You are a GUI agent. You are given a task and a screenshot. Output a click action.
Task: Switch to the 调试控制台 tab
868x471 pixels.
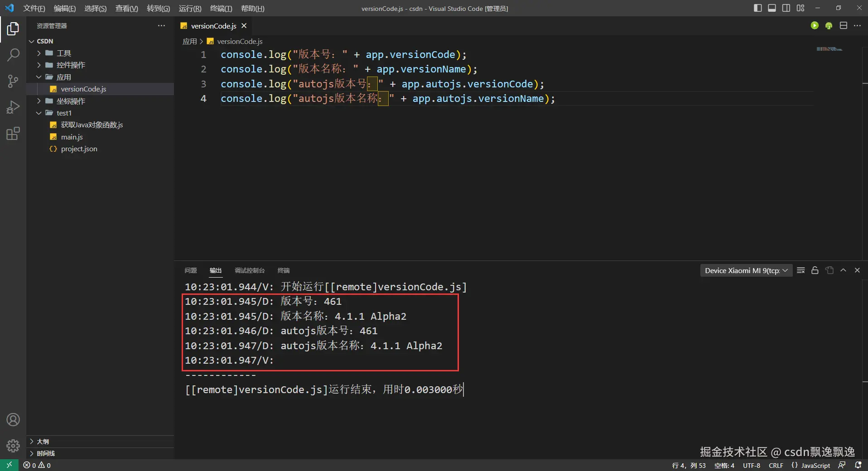coord(249,270)
